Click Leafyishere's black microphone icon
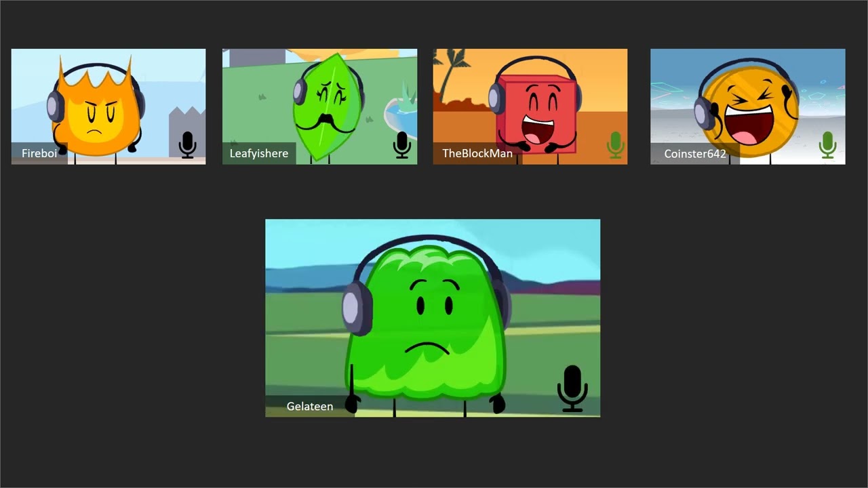The height and width of the screenshot is (488, 868). pos(402,146)
